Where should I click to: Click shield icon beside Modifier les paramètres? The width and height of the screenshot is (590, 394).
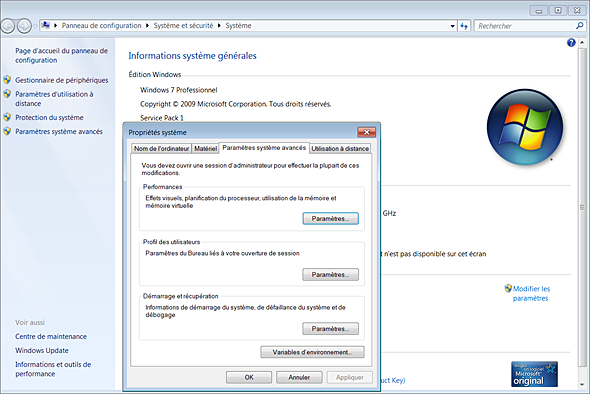click(x=508, y=288)
